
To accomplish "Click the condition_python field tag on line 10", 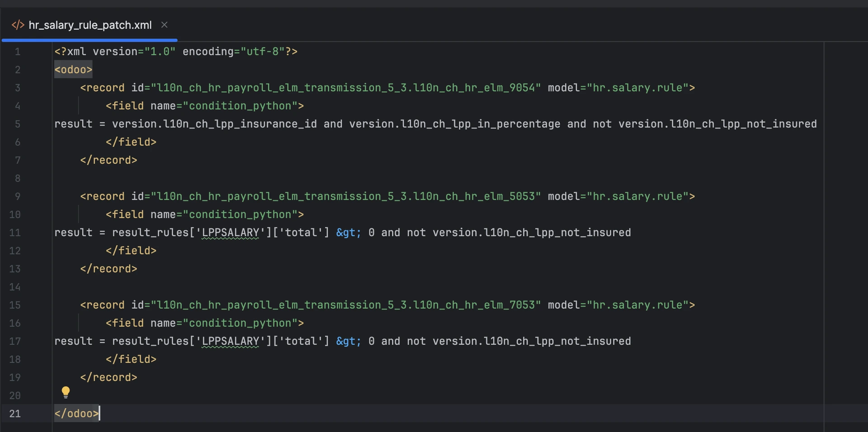I will pyautogui.click(x=205, y=214).
